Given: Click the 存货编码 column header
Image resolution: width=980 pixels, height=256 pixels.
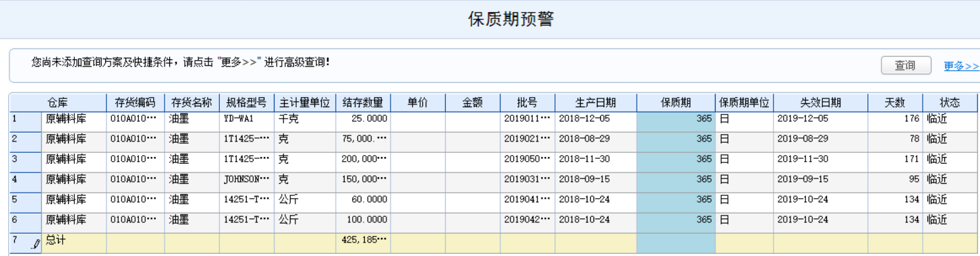Looking at the screenshot, I should point(136,102).
